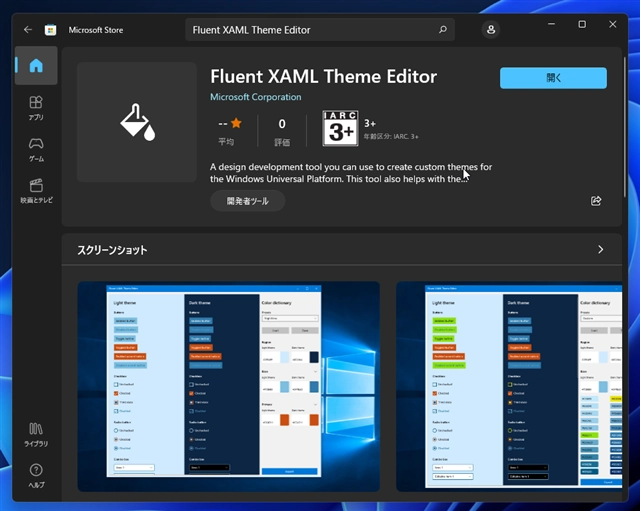This screenshot has height=511, width=640.
Task: Click the スクリーンショット section heading
Action: point(112,250)
